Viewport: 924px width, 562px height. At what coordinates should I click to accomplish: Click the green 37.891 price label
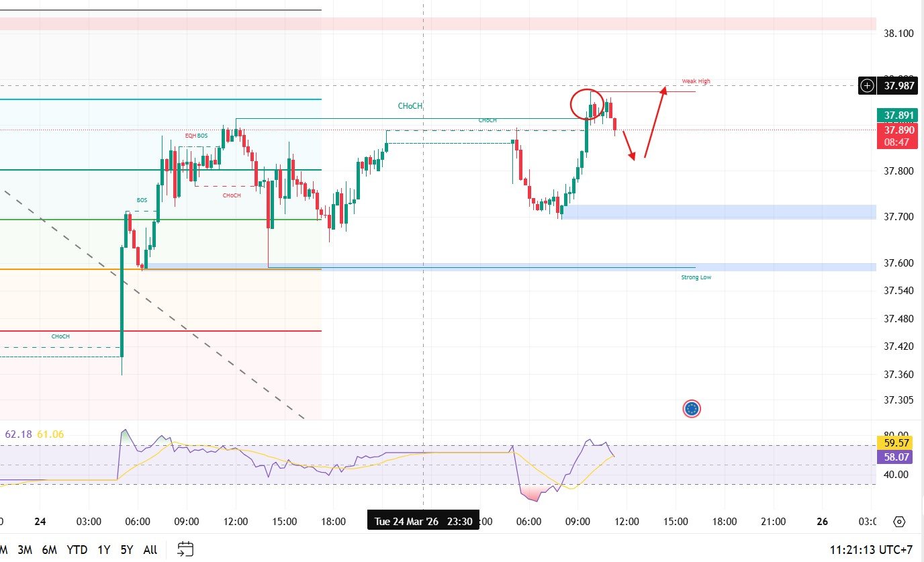tap(898, 115)
